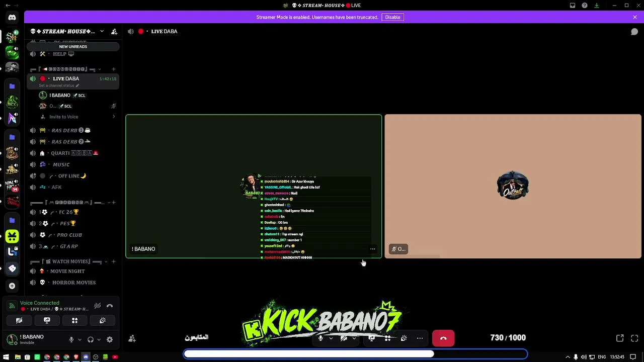644x362 pixels.
Task: Select RAS DERB 1 voice channel
Action: pyautogui.click(x=73, y=130)
